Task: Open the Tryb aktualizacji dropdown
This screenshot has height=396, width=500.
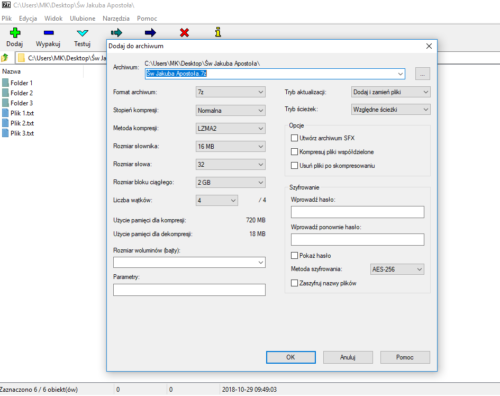Action: tap(391, 92)
